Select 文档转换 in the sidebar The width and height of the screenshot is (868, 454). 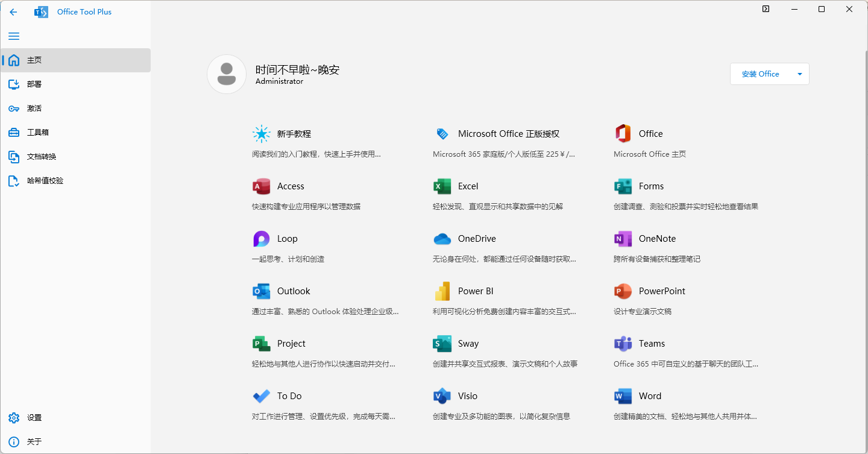(x=76, y=157)
